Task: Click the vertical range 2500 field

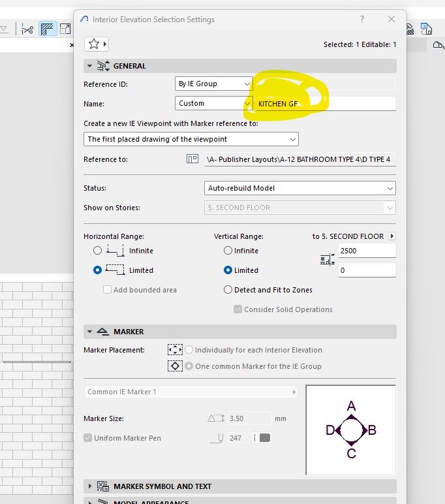Action: [367, 251]
